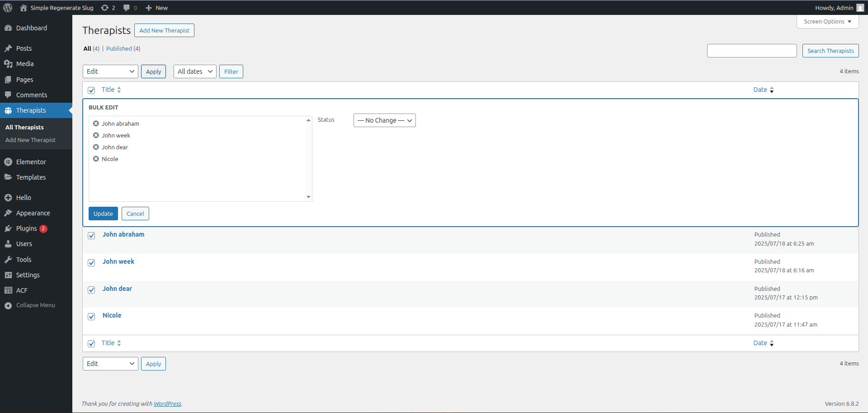
Task: Sort by Date in the table footer
Action: point(764,343)
